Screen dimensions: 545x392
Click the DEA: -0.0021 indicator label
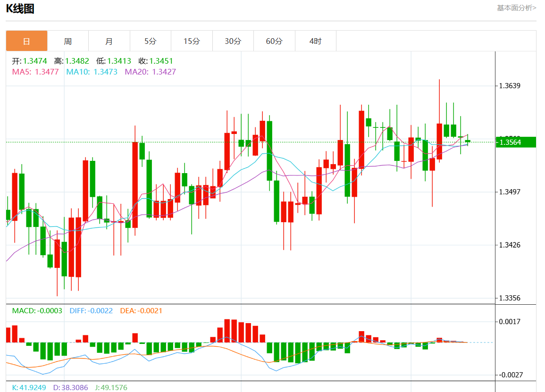point(141,311)
